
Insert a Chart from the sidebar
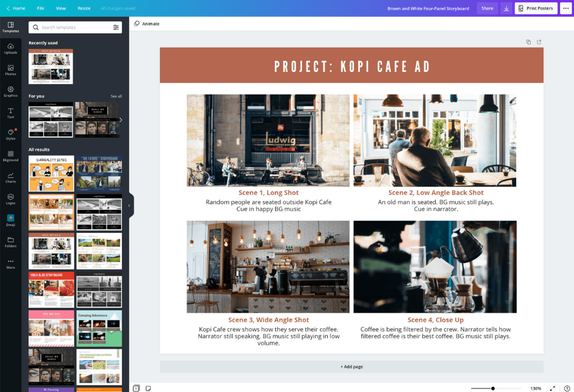[11, 178]
